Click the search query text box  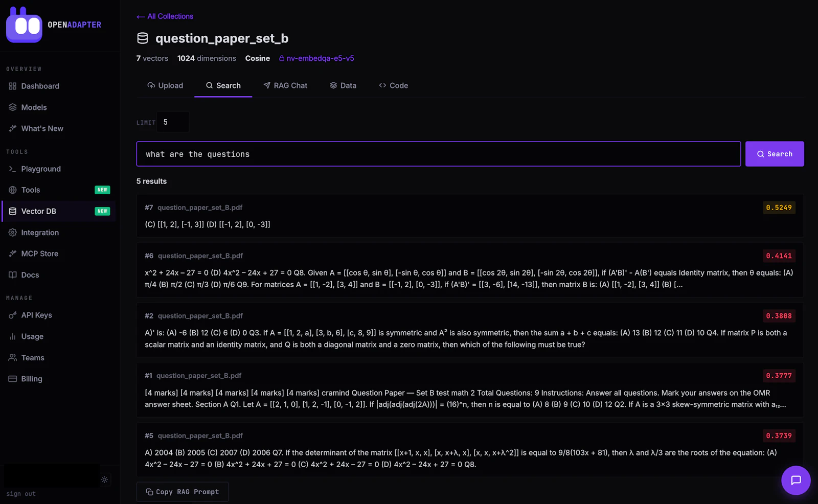tap(439, 154)
